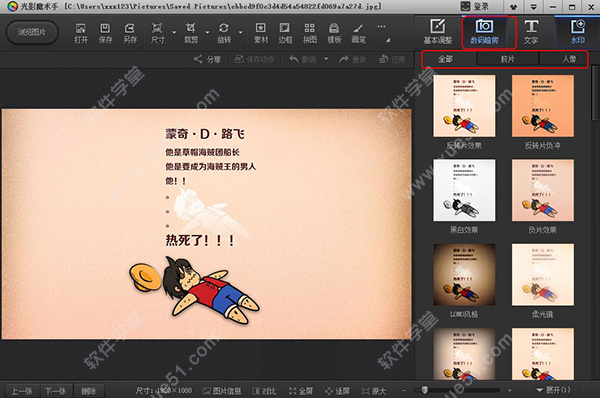Open the more tools ellipsis menu

[381, 26]
